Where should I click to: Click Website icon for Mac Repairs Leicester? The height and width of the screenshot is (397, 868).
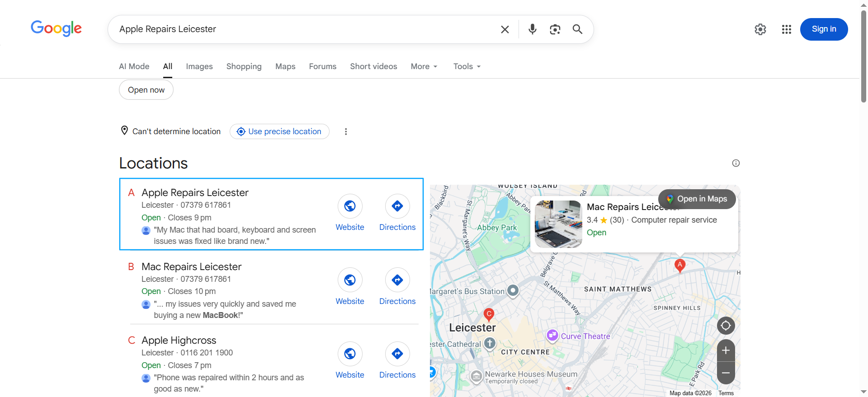pyautogui.click(x=350, y=280)
